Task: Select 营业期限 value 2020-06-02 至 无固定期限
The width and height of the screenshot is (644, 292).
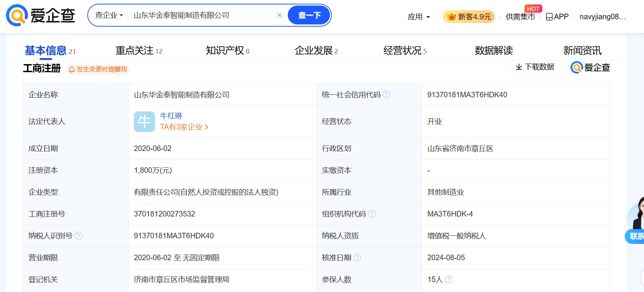Action: pos(177,258)
